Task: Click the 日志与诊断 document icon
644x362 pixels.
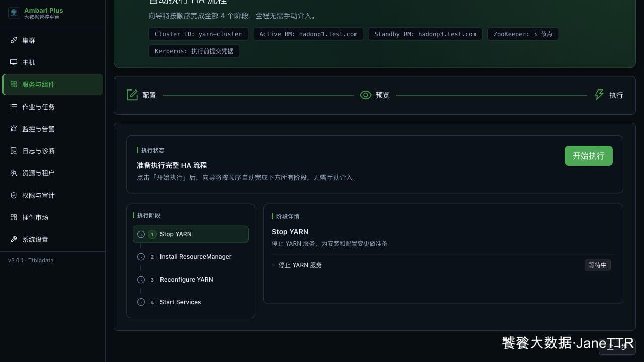Action: 14,151
